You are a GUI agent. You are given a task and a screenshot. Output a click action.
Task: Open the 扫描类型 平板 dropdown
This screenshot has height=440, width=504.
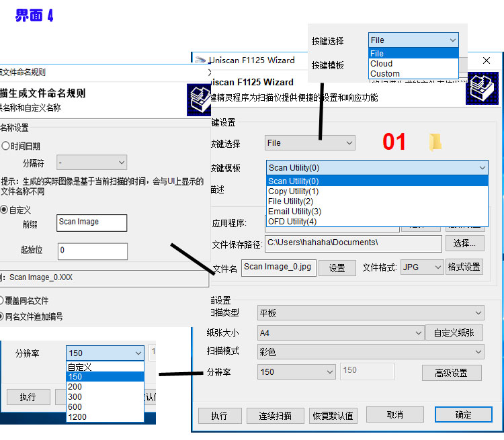click(x=370, y=313)
